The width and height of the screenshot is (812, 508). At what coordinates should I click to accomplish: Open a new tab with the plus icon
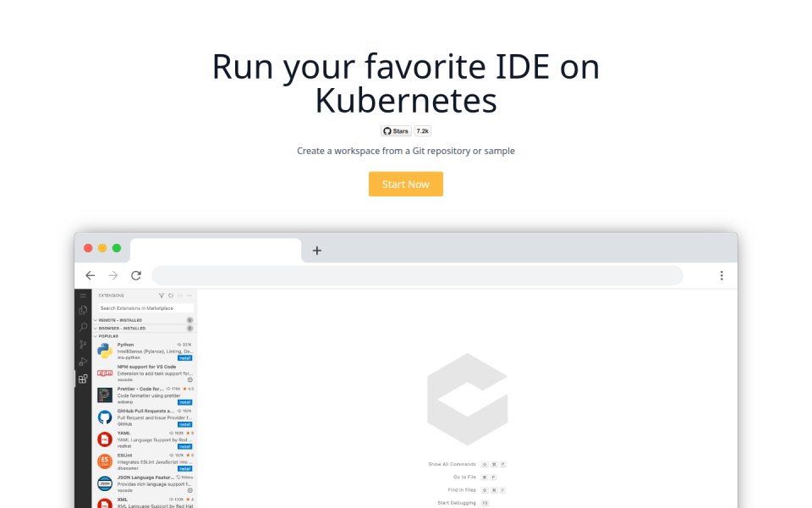[x=317, y=251]
